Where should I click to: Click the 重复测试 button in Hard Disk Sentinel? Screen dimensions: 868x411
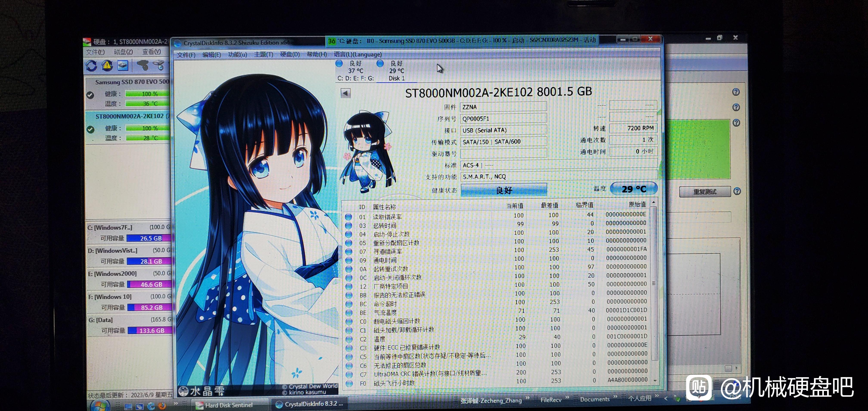[705, 191]
